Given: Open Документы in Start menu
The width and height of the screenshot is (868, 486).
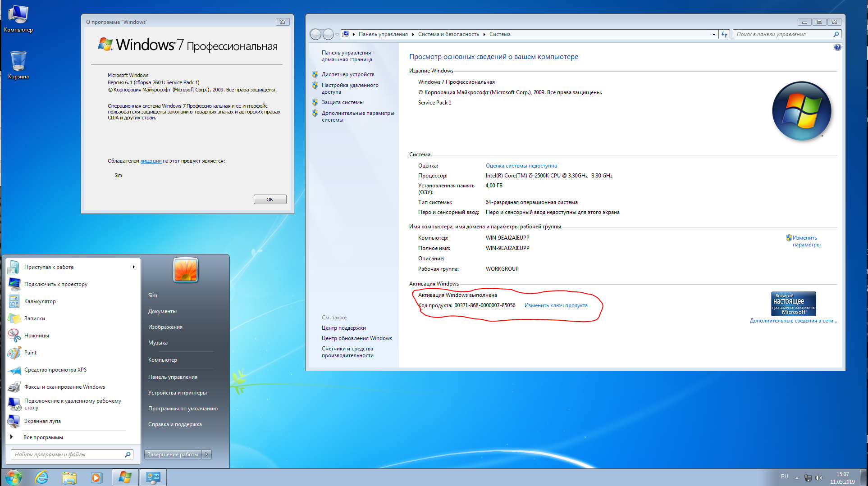Looking at the screenshot, I should [x=162, y=311].
